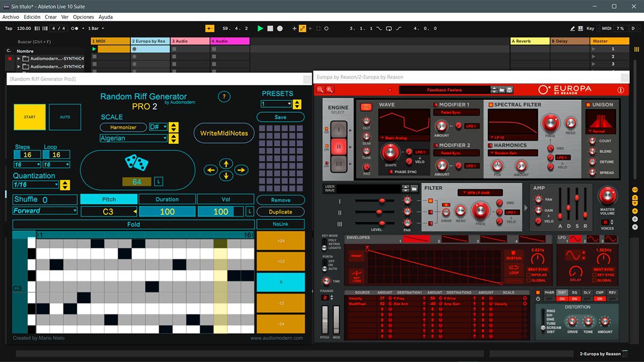This screenshot has height=362, width=644.
Task: Click the Edit Y-Pos envelope button
Action: [x=356, y=275]
